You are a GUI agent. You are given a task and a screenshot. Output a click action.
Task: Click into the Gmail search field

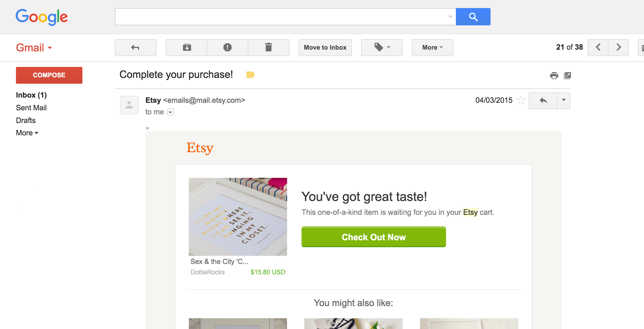[281, 17]
